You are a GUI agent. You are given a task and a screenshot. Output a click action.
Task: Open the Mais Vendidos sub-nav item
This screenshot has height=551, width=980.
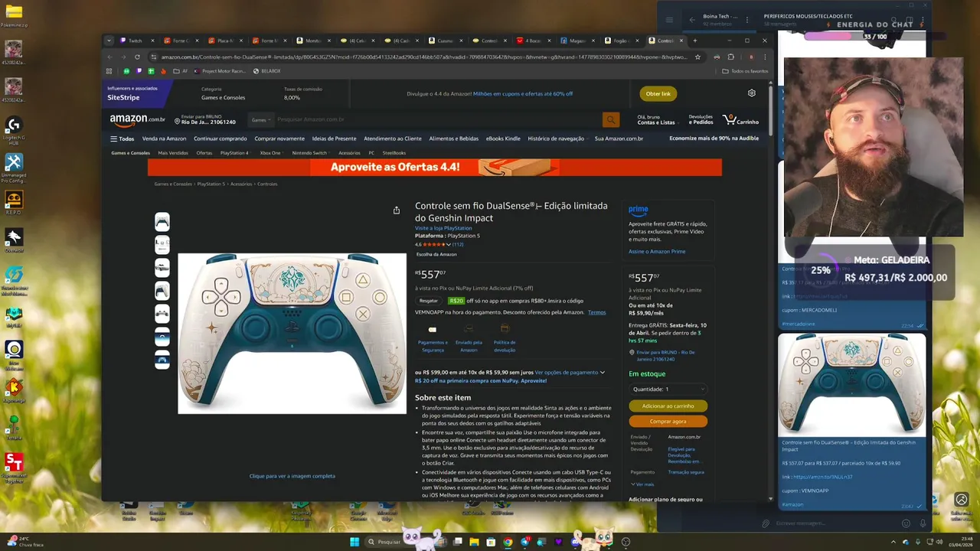(173, 153)
